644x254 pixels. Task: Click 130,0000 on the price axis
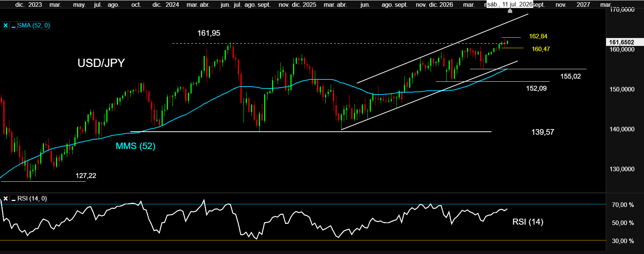click(622, 169)
